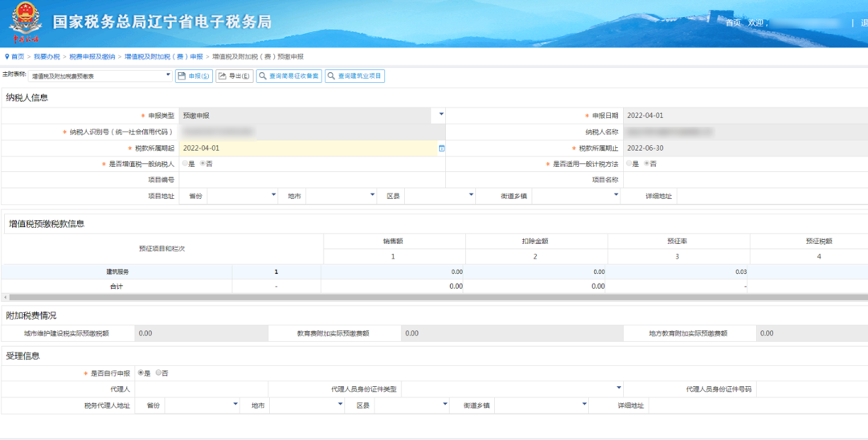868x440 pixels.
Task: Click the 合计 row label
Action: [117, 287]
